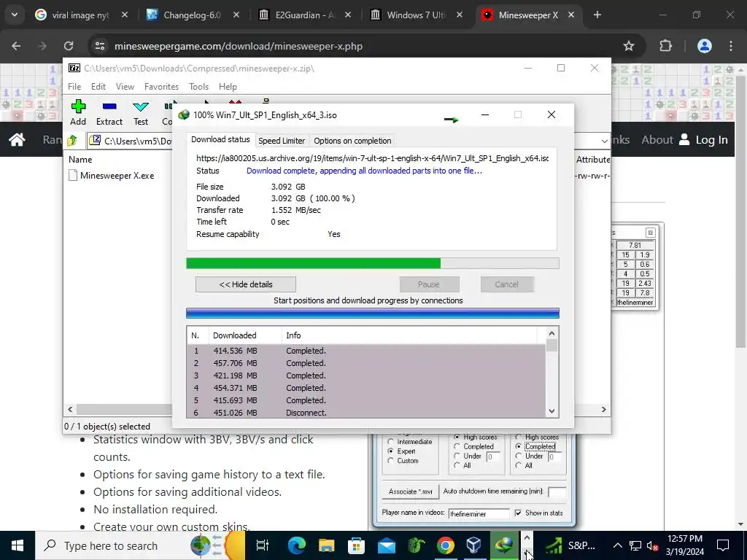Click the 7-Zip Extract toolbar icon
The width and height of the screenshot is (747, 560).
coord(109,112)
